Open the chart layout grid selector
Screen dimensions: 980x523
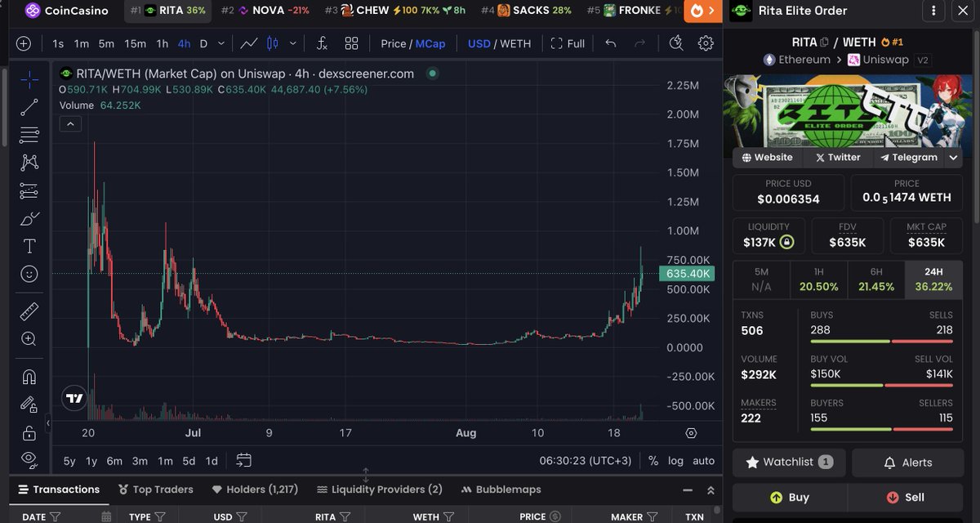(x=352, y=43)
